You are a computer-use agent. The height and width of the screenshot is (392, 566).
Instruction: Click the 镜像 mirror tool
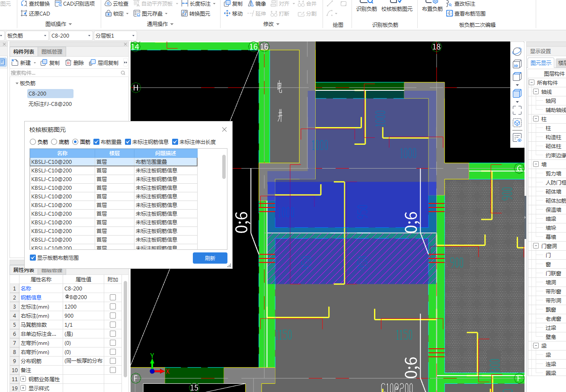click(257, 3)
